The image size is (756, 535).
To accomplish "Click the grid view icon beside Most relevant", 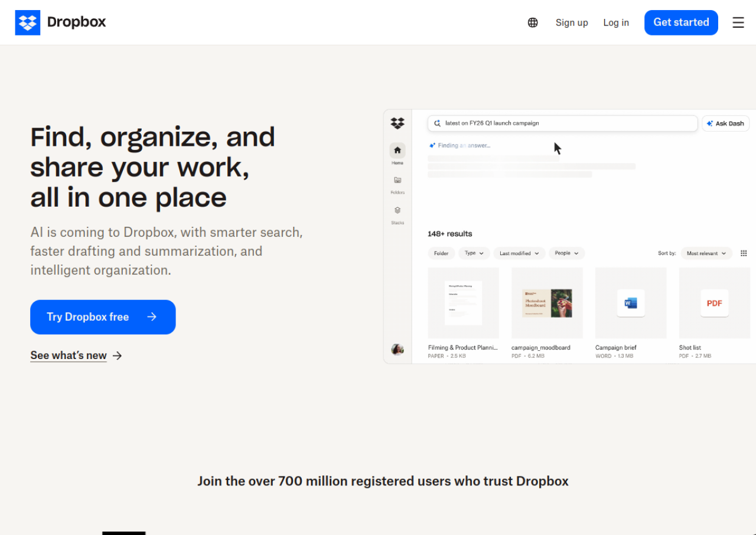I will tap(744, 253).
